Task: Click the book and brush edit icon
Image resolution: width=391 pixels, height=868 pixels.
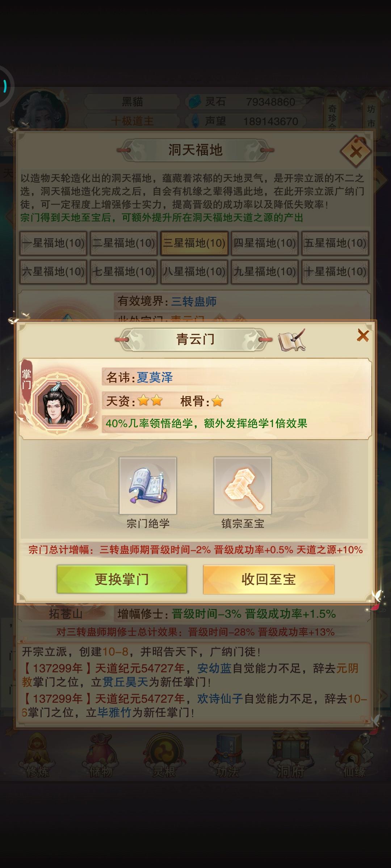Action: tap(291, 340)
